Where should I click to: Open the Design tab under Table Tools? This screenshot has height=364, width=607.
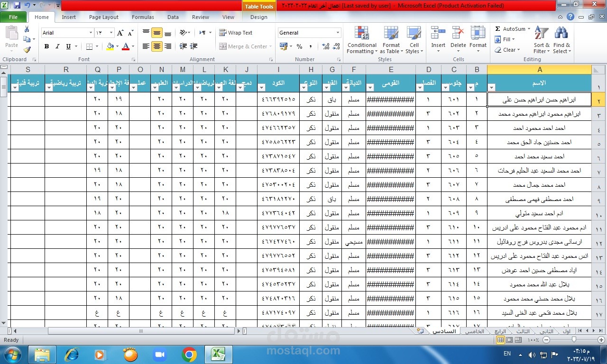(x=259, y=17)
